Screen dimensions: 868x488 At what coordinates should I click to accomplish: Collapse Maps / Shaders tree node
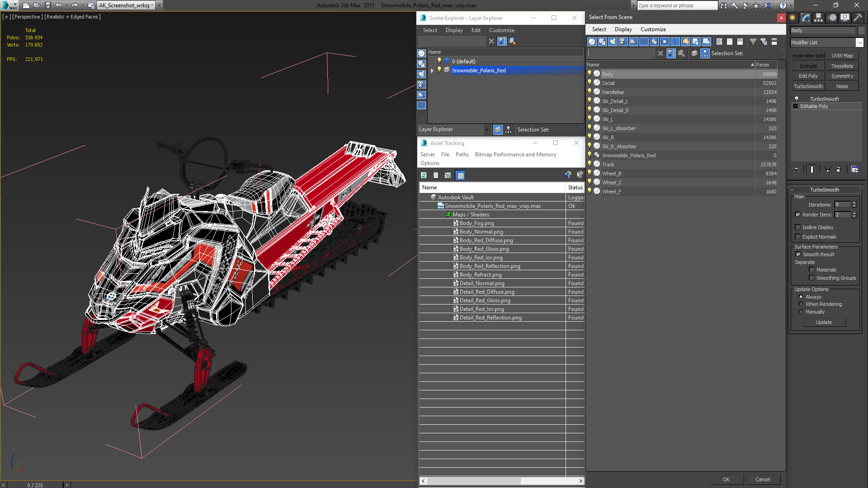click(x=448, y=215)
